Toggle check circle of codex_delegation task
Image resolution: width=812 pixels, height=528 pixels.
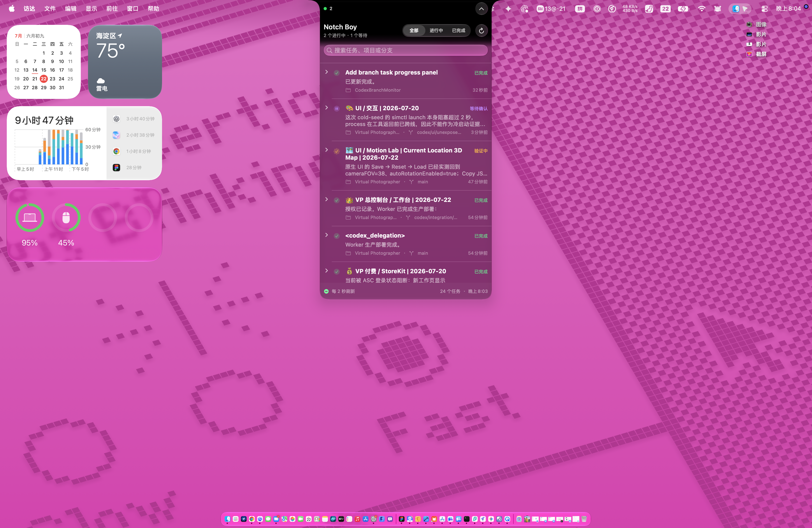(x=336, y=236)
